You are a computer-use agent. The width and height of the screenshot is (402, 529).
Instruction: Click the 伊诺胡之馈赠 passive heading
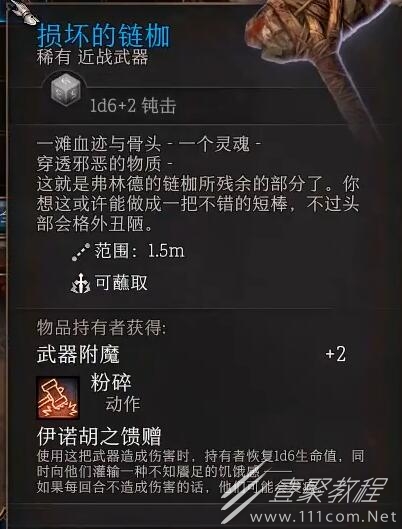(x=99, y=436)
